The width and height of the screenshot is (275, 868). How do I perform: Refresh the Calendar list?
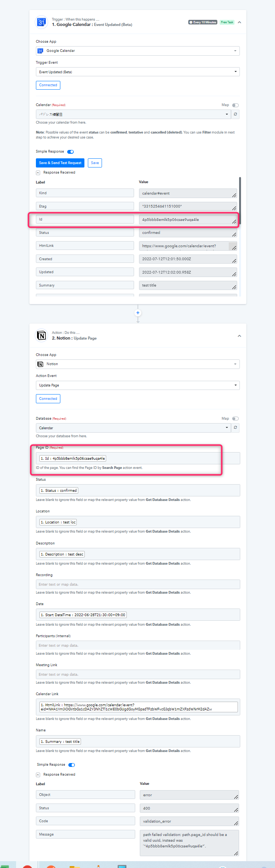235,114
